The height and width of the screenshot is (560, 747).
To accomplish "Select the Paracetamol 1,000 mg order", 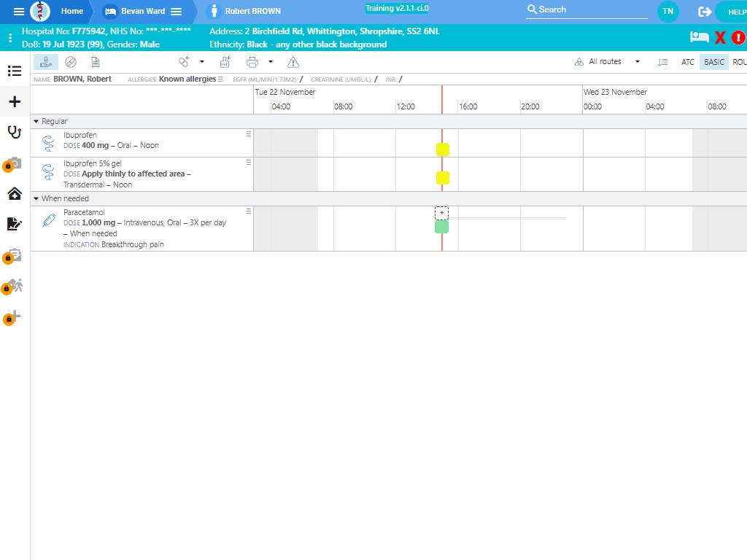I will [x=142, y=228].
